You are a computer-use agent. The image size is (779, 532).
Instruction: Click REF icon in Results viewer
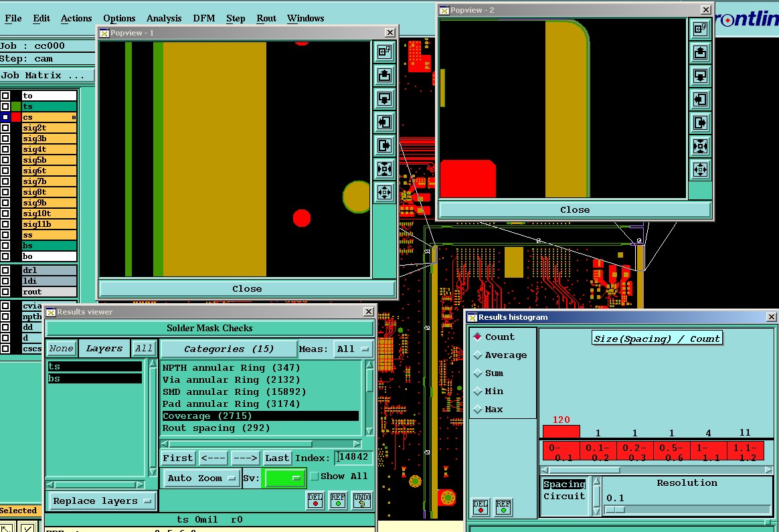tap(338, 501)
